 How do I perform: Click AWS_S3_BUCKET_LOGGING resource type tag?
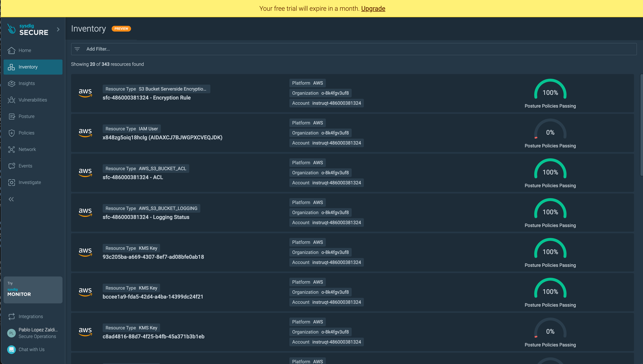[x=151, y=208]
